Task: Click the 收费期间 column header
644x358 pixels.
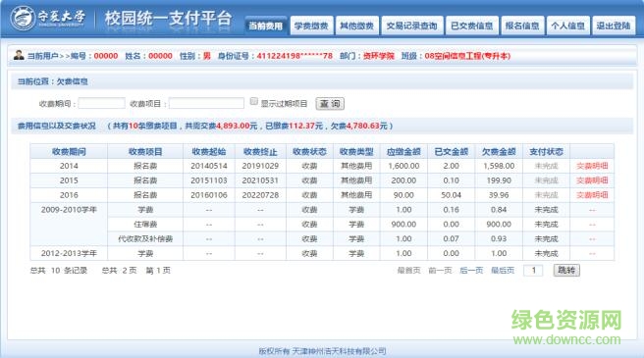Action: pyautogui.click(x=69, y=151)
